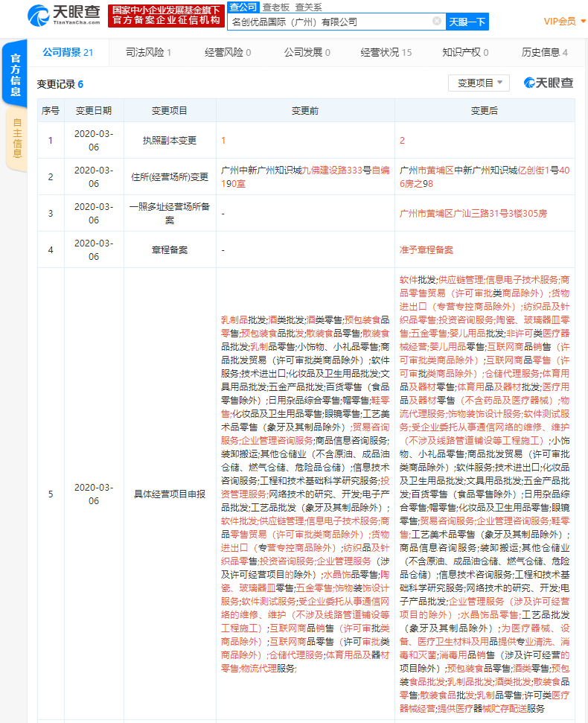This screenshot has height=723, width=588.
Task: Click the 一照多址经营场所备案 cell
Action: click(x=170, y=213)
